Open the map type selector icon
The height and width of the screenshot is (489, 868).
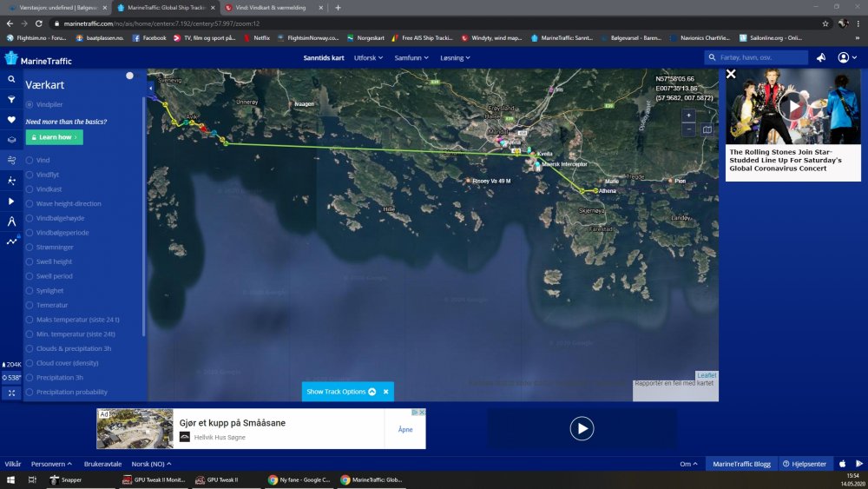point(707,129)
